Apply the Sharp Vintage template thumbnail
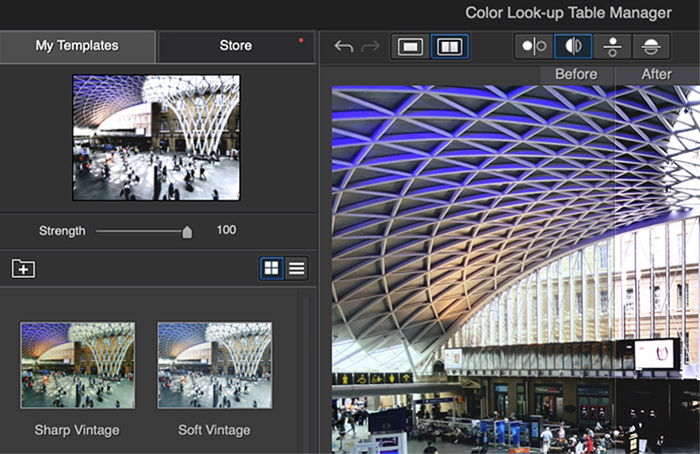This screenshot has width=700, height=454. point(77,365)
